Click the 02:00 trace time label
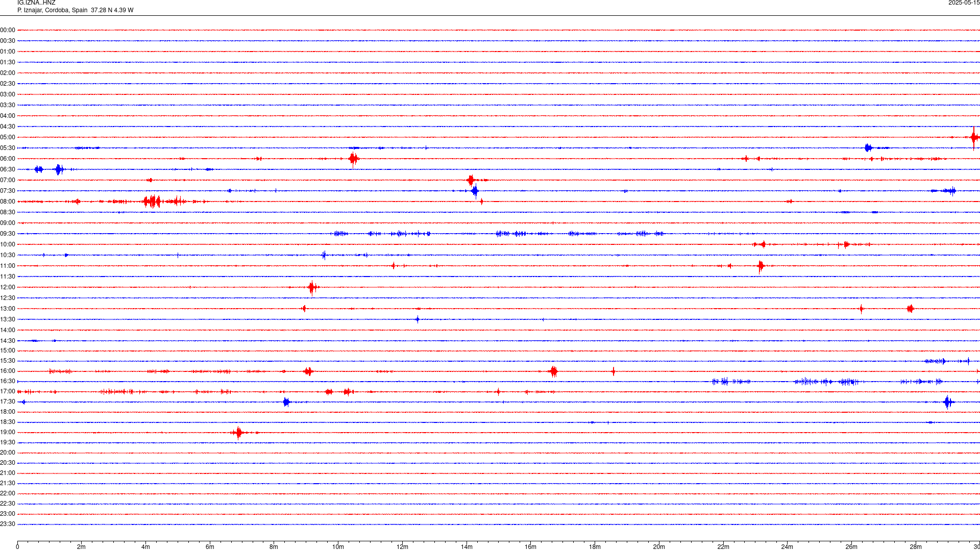Image resolution: width=980 pixels, height=551 pixels. point(8,73)
